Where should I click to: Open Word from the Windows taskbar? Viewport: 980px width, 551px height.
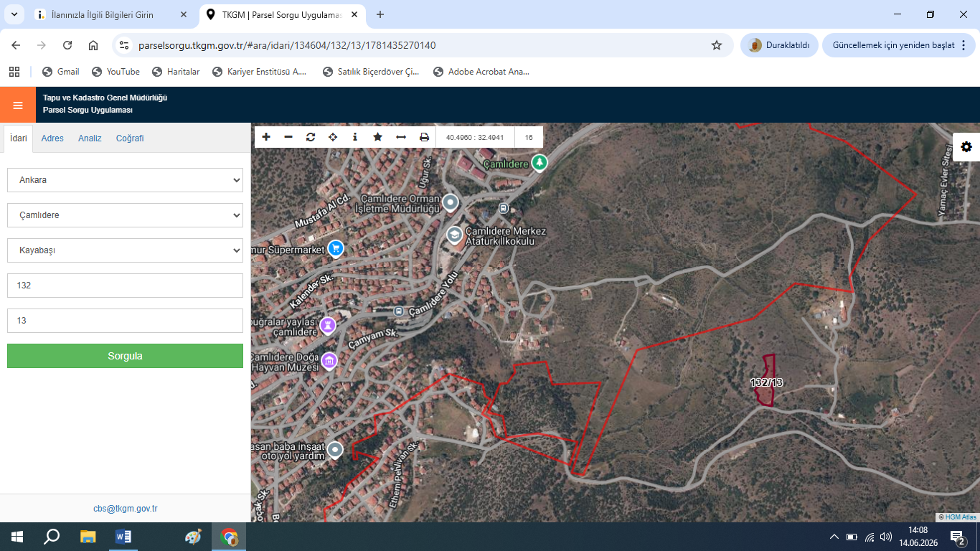123,537
